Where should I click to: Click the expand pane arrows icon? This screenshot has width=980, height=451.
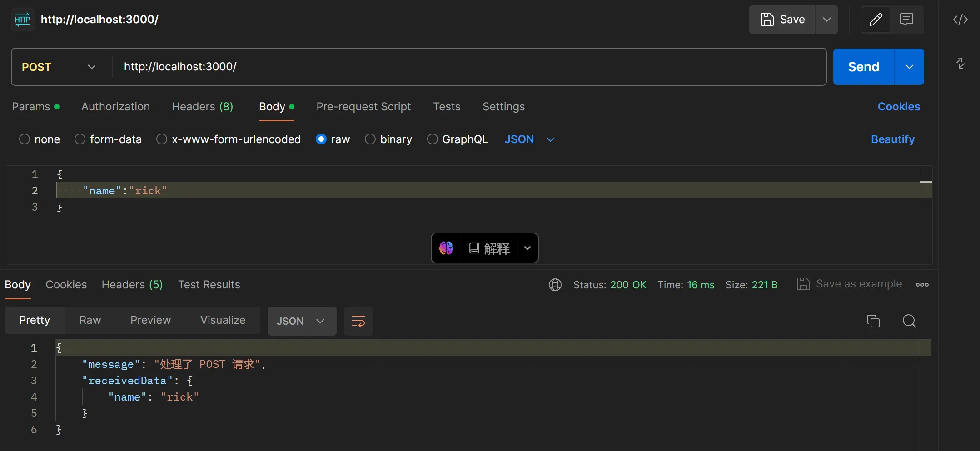click(960, 63)
